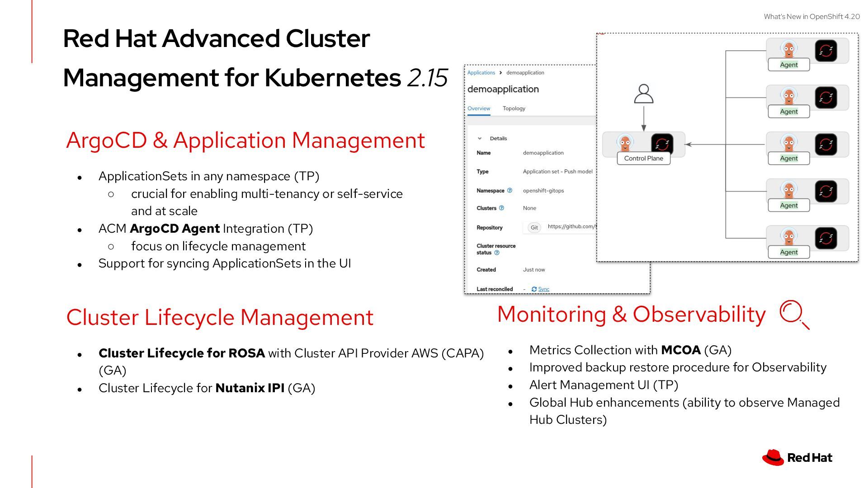Click the user person icon in diagram

(x=643, y=94)
